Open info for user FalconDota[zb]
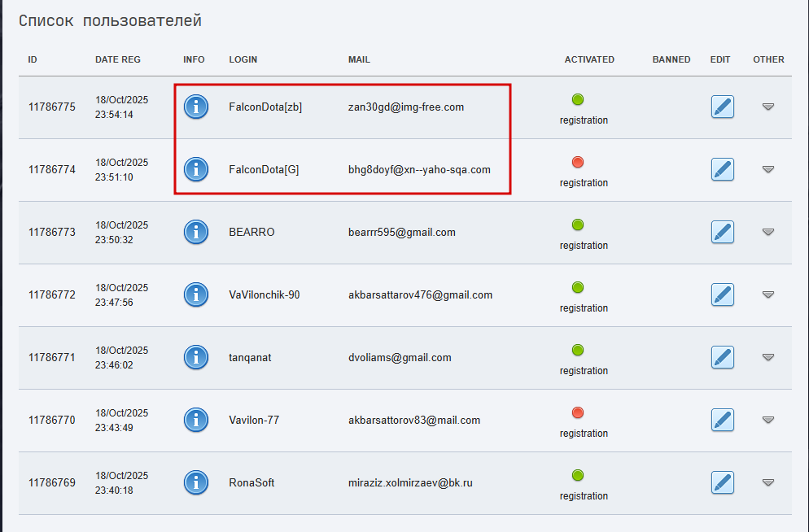This screenshot has height=532, width=809. coord(196,107)
